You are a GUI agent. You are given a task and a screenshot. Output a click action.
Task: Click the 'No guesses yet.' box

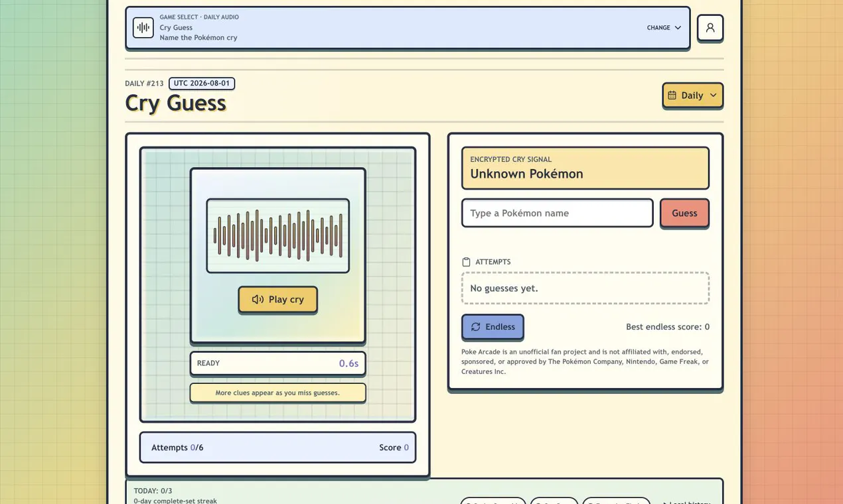tap(585, 288)
